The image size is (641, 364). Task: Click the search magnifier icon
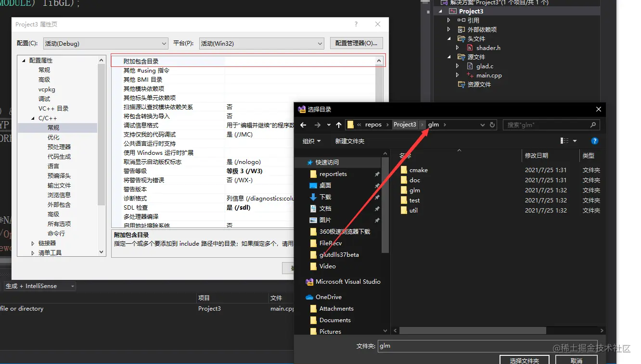point(593,125)
